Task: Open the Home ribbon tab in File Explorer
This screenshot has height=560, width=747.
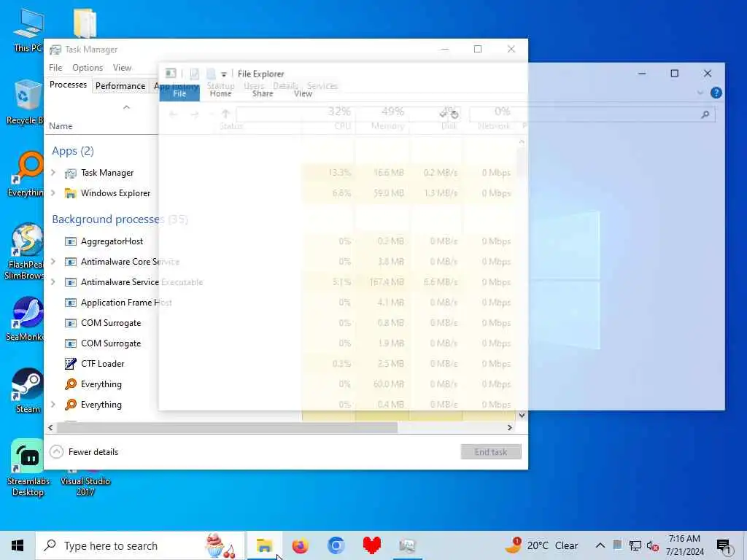Action: click(220, 93)
